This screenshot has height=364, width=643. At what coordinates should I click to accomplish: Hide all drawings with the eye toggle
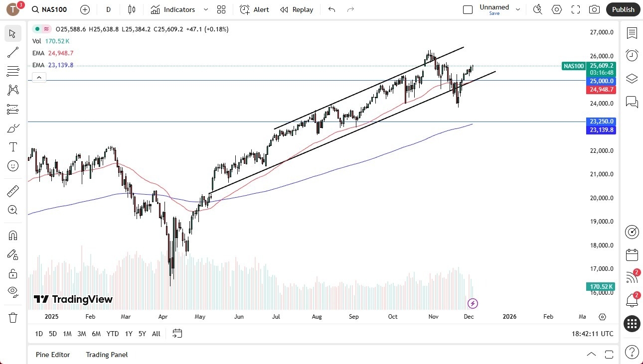(x=13, y=291)
